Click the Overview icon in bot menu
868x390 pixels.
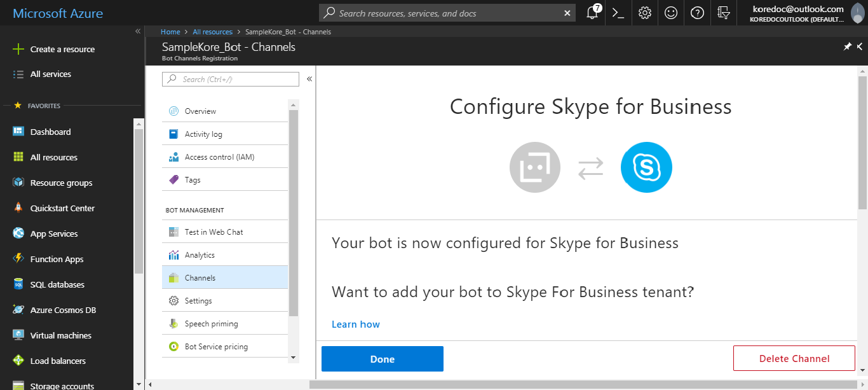[x=173, y=111]
